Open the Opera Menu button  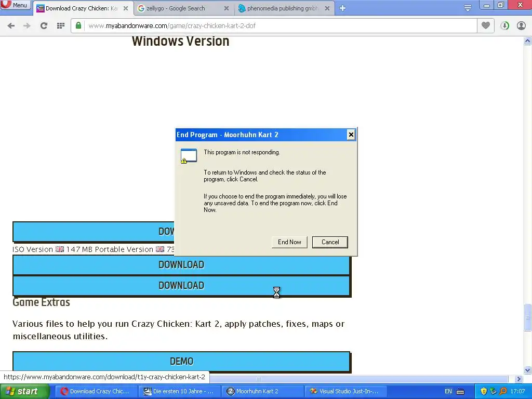coord(15,5)
